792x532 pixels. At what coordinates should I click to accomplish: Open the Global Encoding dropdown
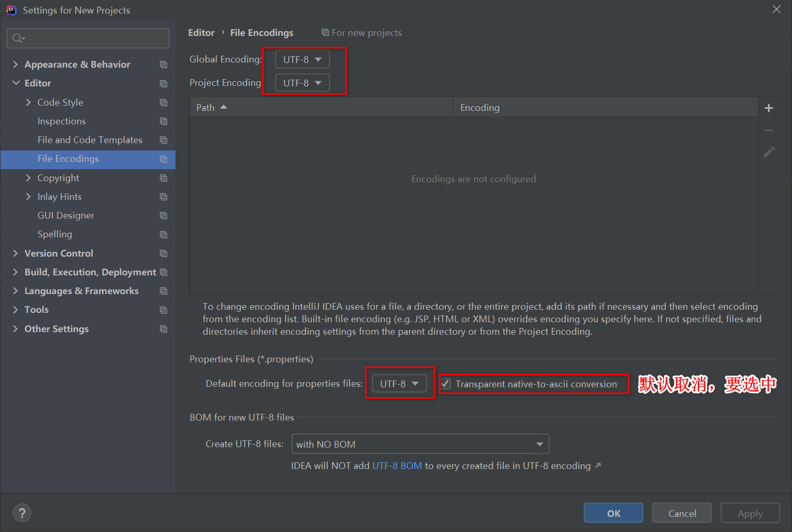click(301, 59)
